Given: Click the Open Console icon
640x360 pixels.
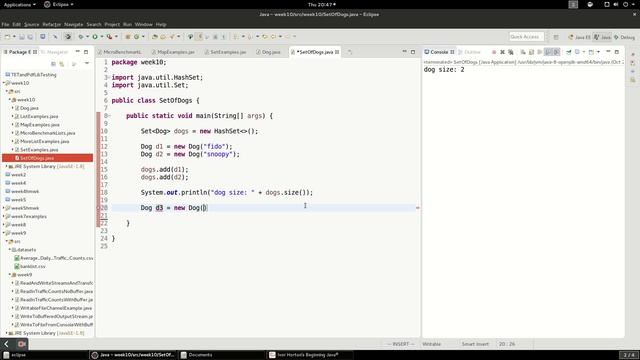Looking at the screenshot, I should pyautogui.click(x=591, y=52).
